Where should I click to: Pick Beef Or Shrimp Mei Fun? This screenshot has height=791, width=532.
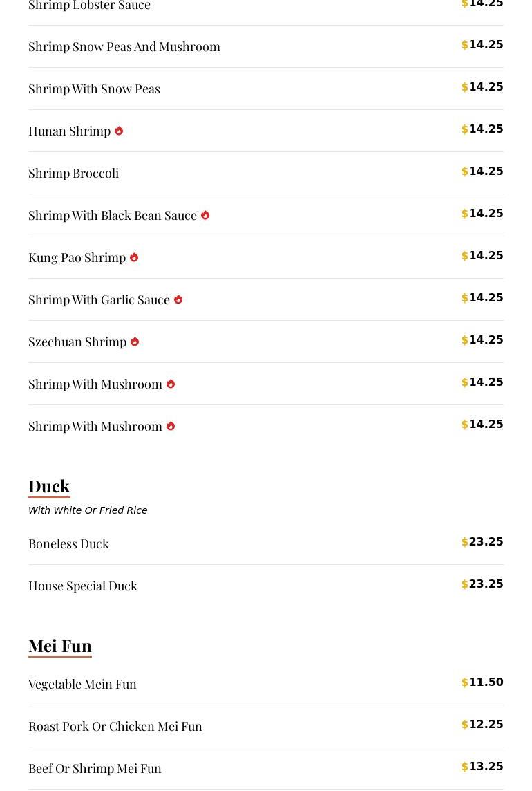(x=95, y=768)
